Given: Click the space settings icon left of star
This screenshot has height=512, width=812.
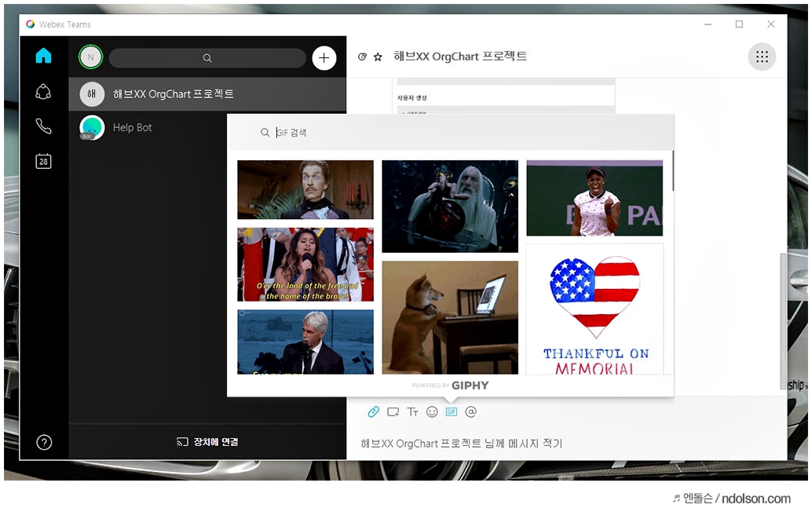Looking at the screenshot, I should tap(363, 57).
